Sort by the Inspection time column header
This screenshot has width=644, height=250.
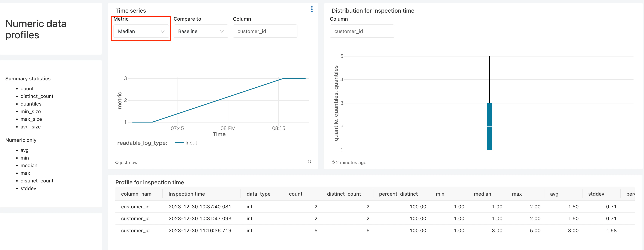pyautogui.click(x=186, y=194)
